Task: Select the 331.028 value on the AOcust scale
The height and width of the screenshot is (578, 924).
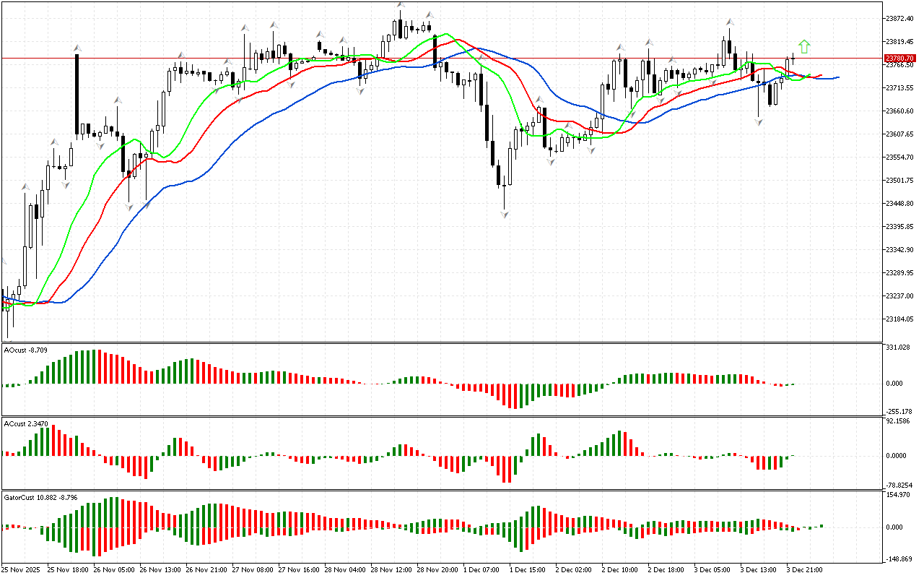Action: tap(898, 348)
